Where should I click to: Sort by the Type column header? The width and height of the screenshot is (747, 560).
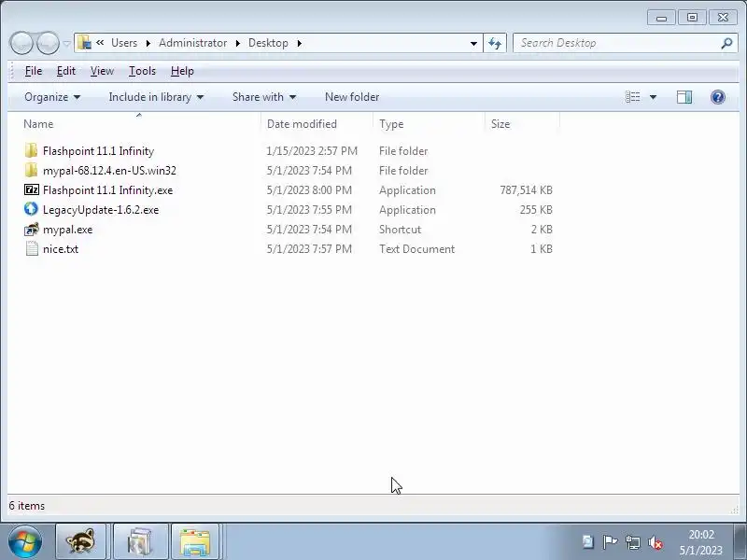pos(429,124)
